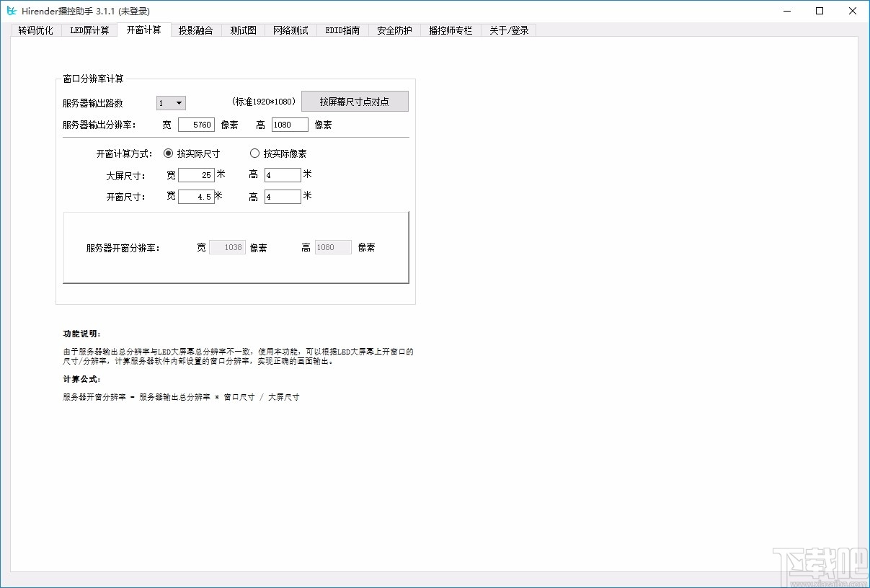
Task: Open the 服务器输出路数 dropdown
Action: pyautogui.click(x=170, y=102)
